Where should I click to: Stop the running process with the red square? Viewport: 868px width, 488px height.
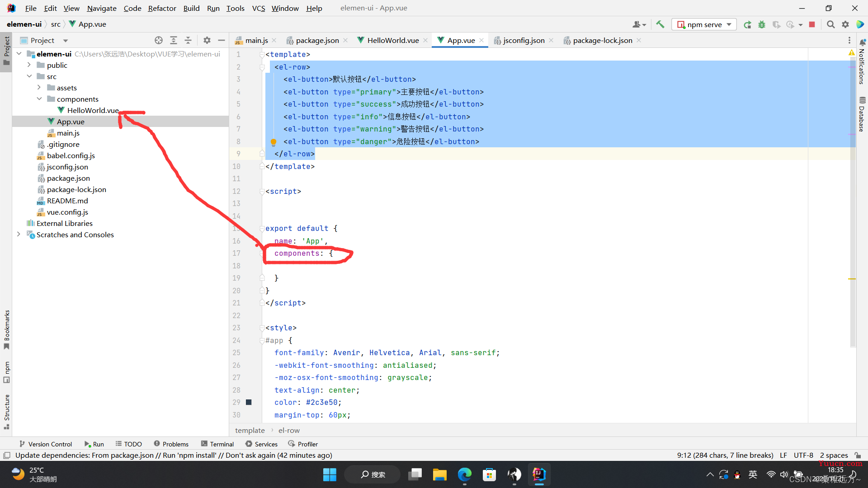tap(812, 24)
